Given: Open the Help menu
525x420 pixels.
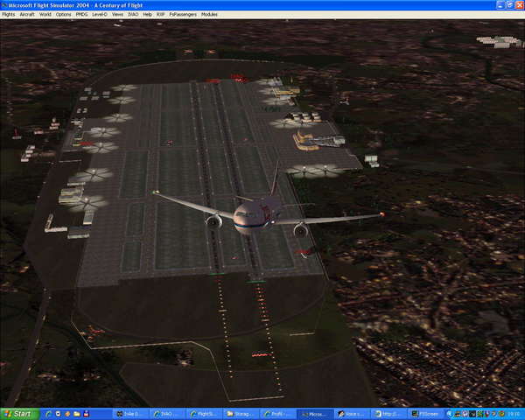Looking at the screenshot, I should [x=147, y=14].
